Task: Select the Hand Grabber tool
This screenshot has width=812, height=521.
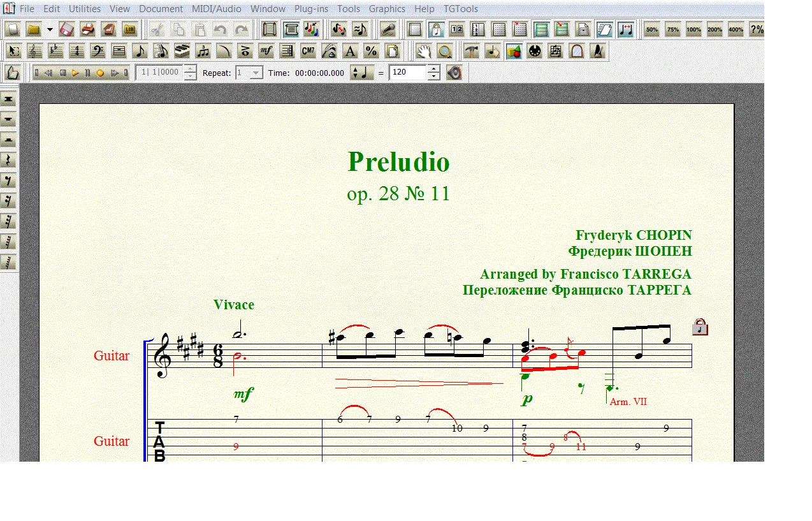Action: (424, 52)
